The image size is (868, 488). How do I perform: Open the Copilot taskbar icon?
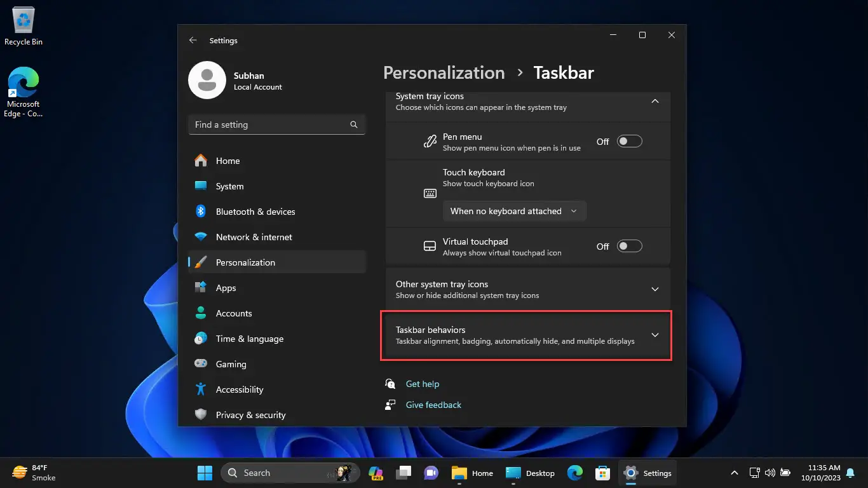point(376,473)
